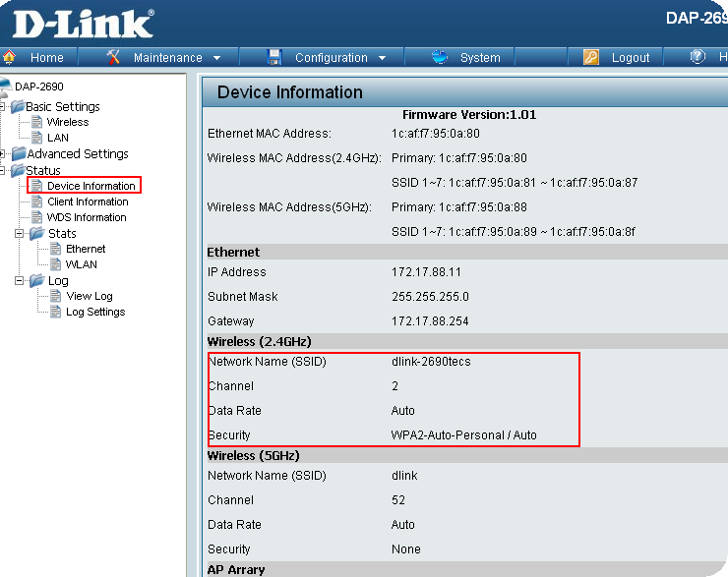
Task: Click Gateway value 172.17.88.254
Action: click(x=430, y=321)
